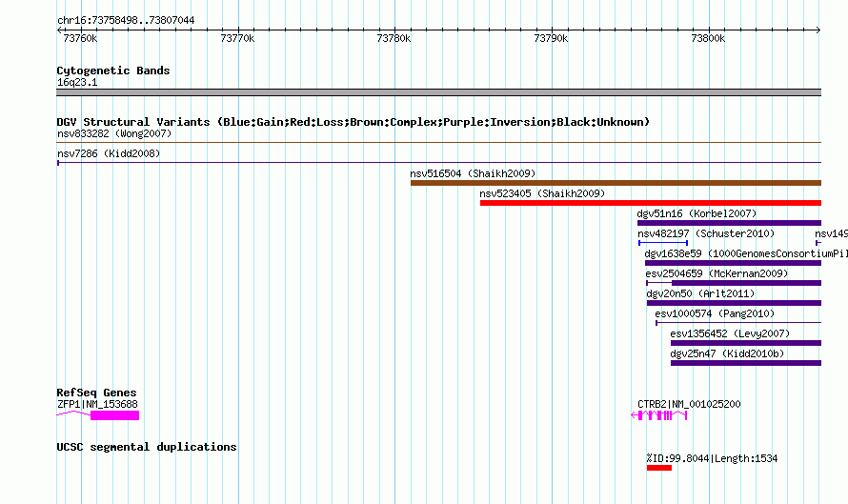Click the Cytogenetic Bands track title

[x=113, y=71]
